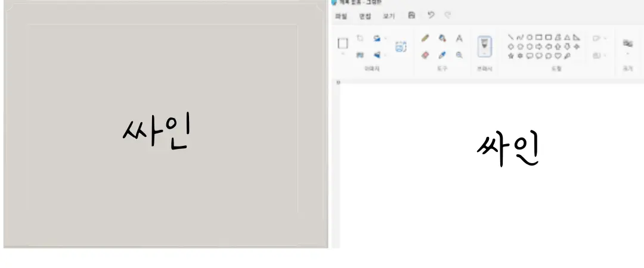Select the Fill with color bucket
Screen dimensions: 644x268
click(442, 38)
